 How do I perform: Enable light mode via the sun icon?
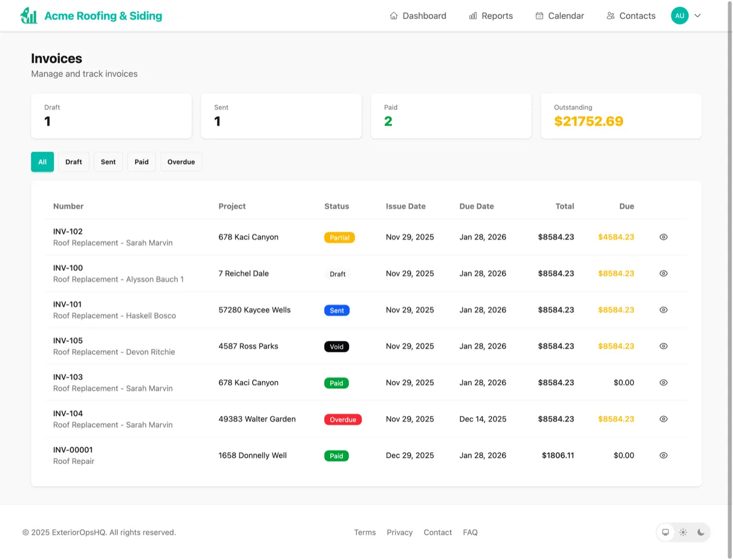[683, 532]
